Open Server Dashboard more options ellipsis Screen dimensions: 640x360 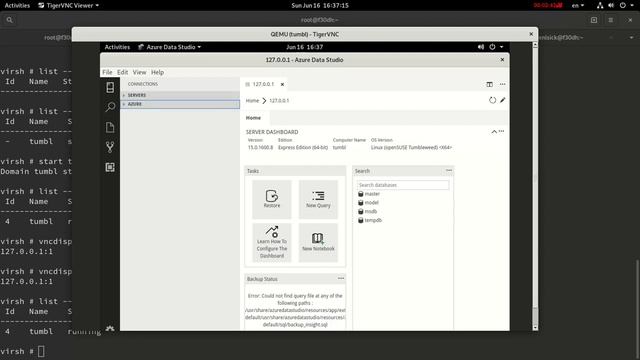(x=502, y=131)
